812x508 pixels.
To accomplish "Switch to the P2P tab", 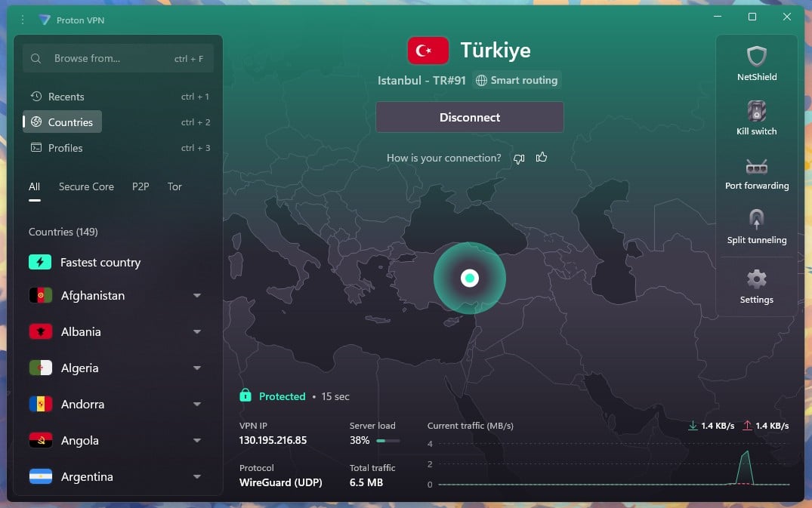I will pos(140,186).
